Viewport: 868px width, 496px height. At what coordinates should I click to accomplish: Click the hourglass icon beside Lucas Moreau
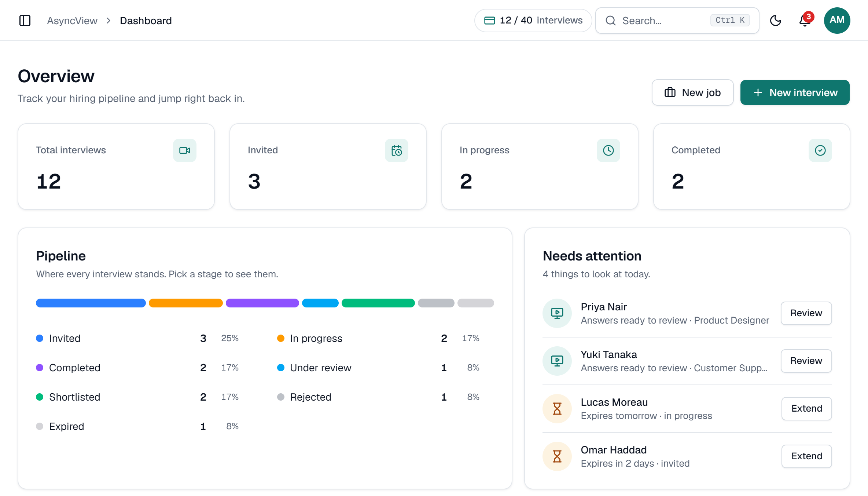[557, 409]
